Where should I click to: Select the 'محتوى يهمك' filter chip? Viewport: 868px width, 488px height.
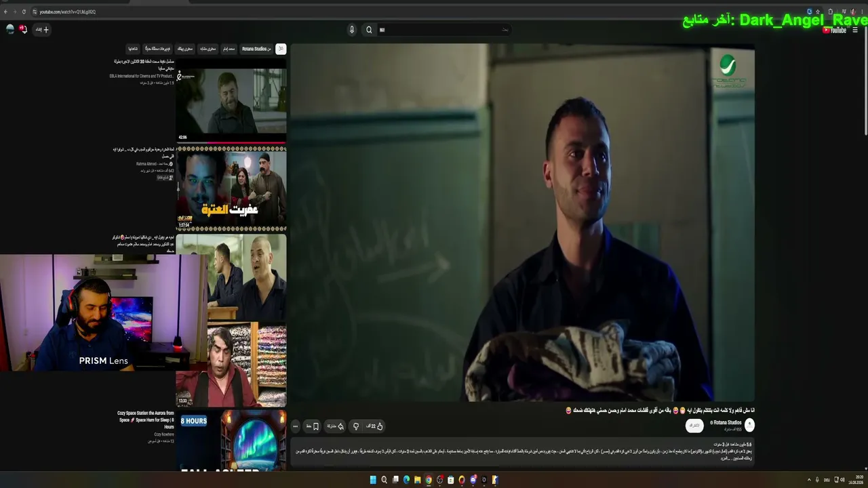tap(185, 49)
